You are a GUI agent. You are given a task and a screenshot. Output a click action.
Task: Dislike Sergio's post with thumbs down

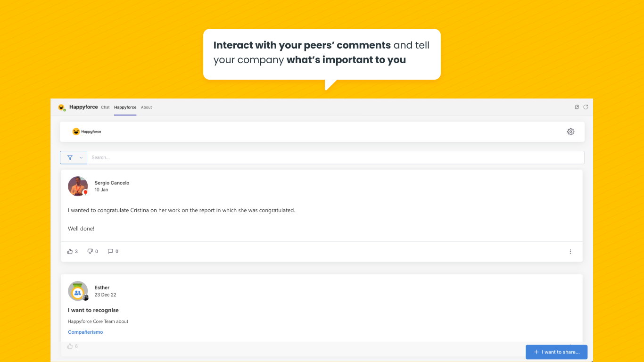pyautogui.click(x=90, y=252)
